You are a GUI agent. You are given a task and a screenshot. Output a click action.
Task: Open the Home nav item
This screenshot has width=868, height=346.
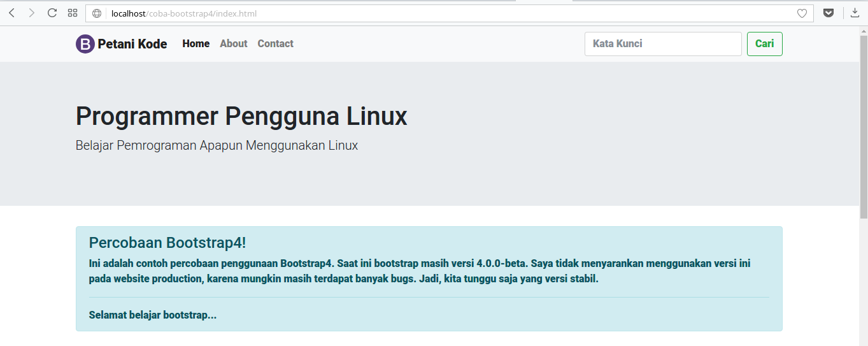pos(196,44)
